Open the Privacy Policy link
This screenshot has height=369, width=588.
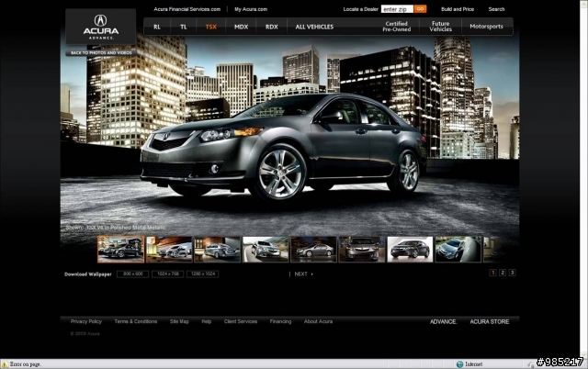85,321
